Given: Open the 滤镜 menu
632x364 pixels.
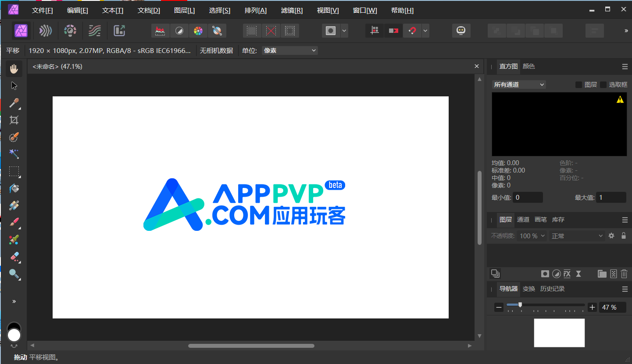Looking at the screenshot, I should tap(292, 11).
